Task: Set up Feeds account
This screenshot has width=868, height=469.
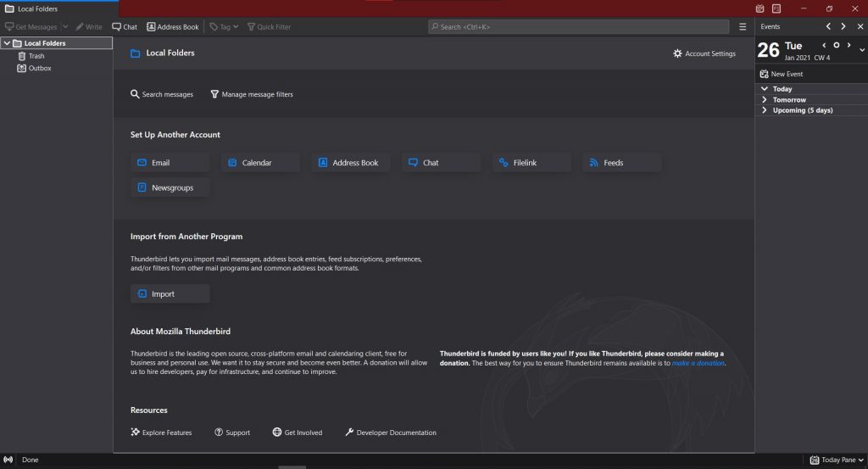Action: pos(621,163)
